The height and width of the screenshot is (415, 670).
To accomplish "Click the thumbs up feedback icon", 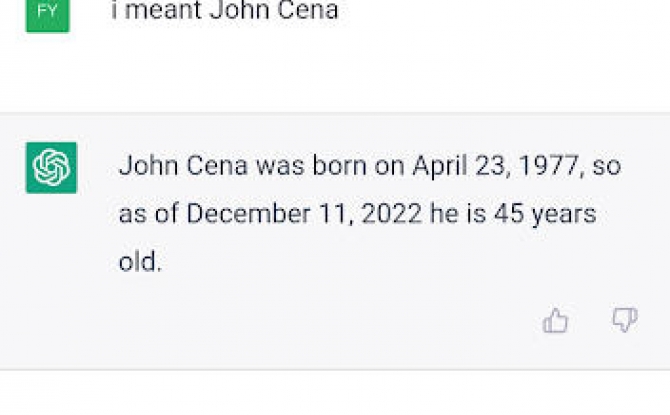I will tap(555, 320).
